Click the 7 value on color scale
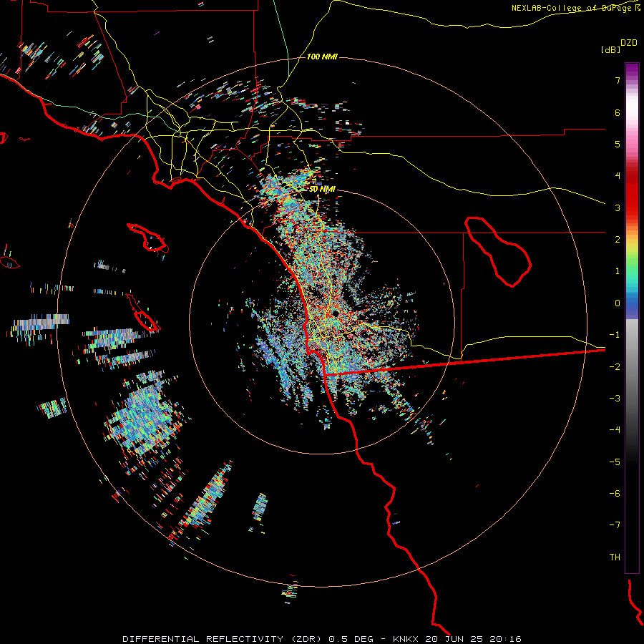 coord(618,80)
